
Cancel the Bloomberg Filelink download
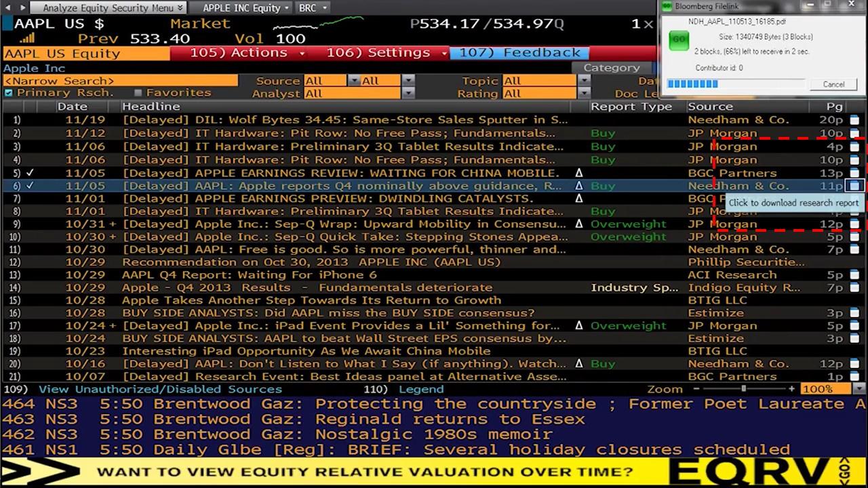[x=833, y=85]
